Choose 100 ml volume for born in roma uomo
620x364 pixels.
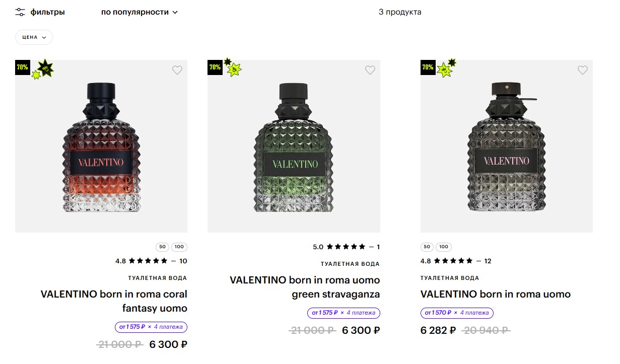click(x=444, y=247)
